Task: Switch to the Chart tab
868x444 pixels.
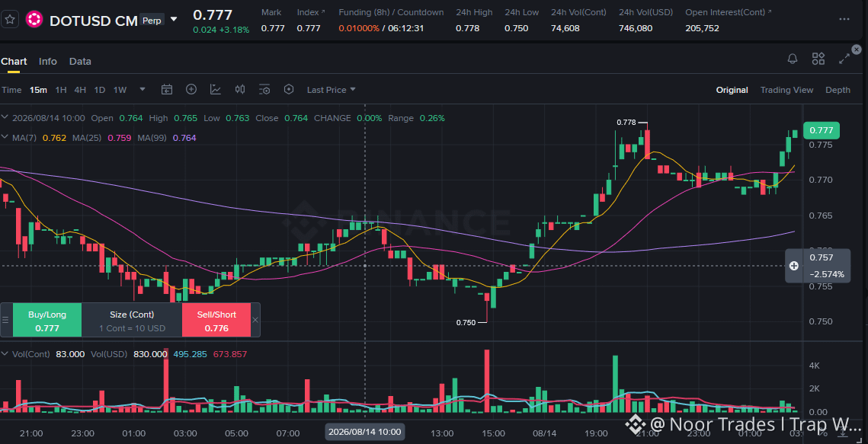Action: point(14,62)
